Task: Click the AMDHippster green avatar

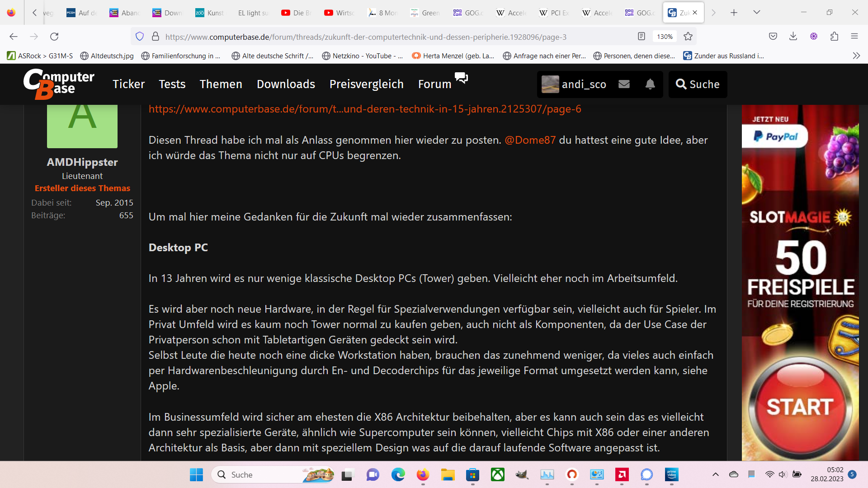Action: 82,126
